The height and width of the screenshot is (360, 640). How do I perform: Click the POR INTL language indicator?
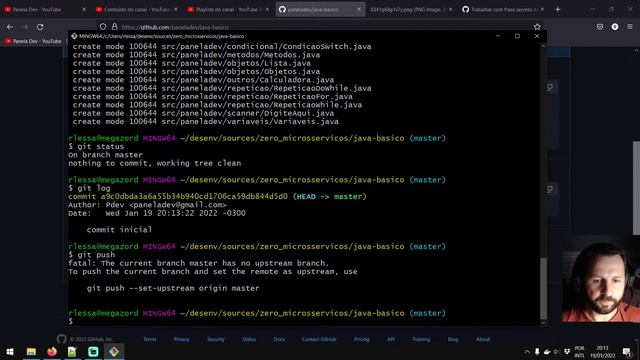[x=580, y=352]
